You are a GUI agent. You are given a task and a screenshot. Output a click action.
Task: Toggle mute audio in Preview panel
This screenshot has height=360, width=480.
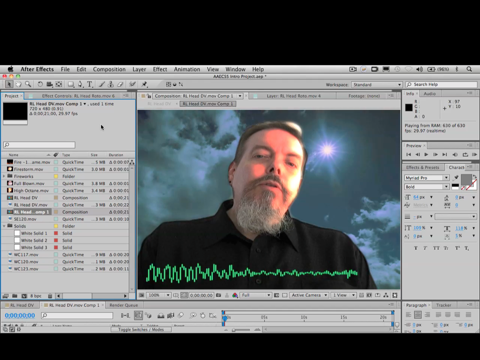(455, 155)
